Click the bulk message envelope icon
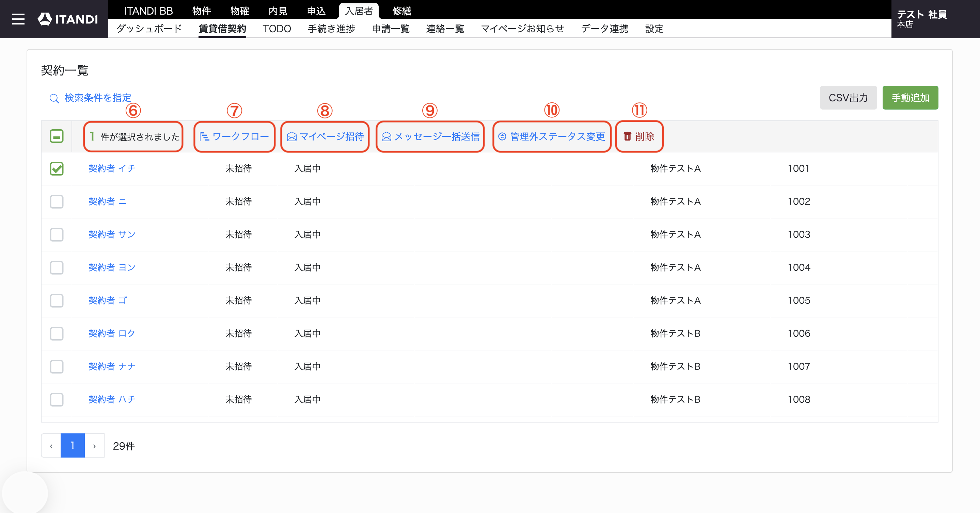This screenshot has width=980, height=513. [x=386, y=137]
